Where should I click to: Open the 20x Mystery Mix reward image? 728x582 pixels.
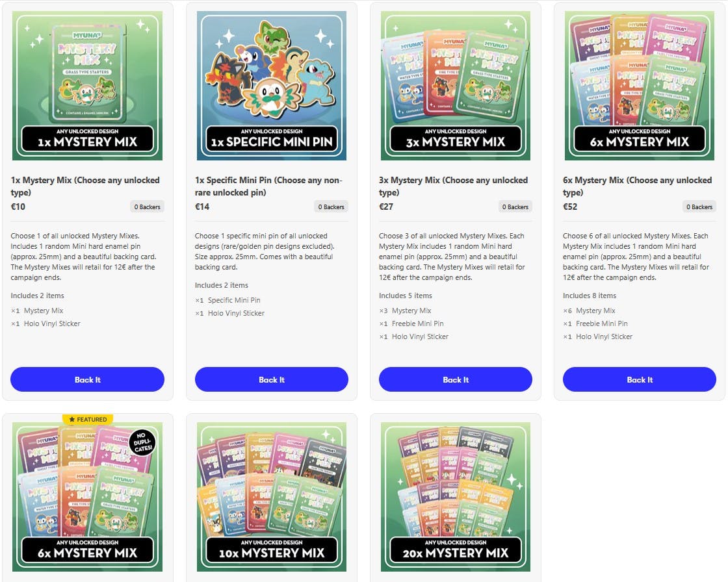[456, 497]
